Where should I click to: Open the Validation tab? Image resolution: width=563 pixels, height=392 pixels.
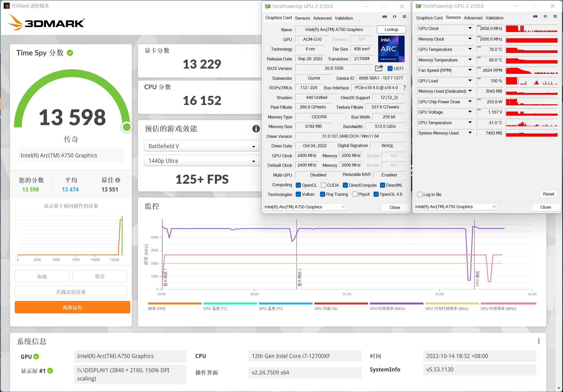[344, 18]
